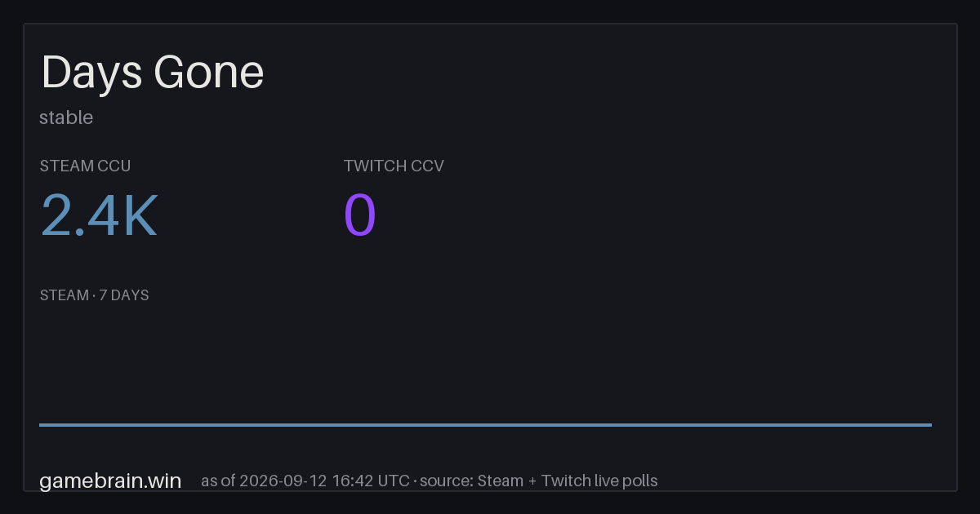Open the 2.4K Steam player count

pyautogui.click(x=99, y=215)
